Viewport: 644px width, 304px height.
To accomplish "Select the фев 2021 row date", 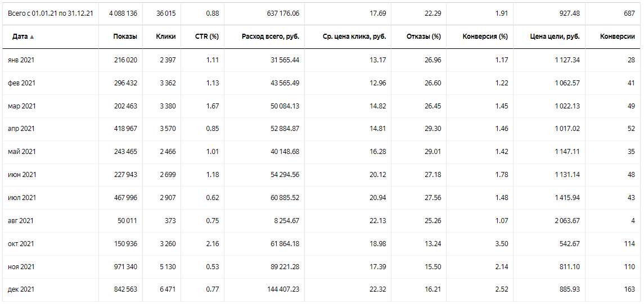I will 21,83.
